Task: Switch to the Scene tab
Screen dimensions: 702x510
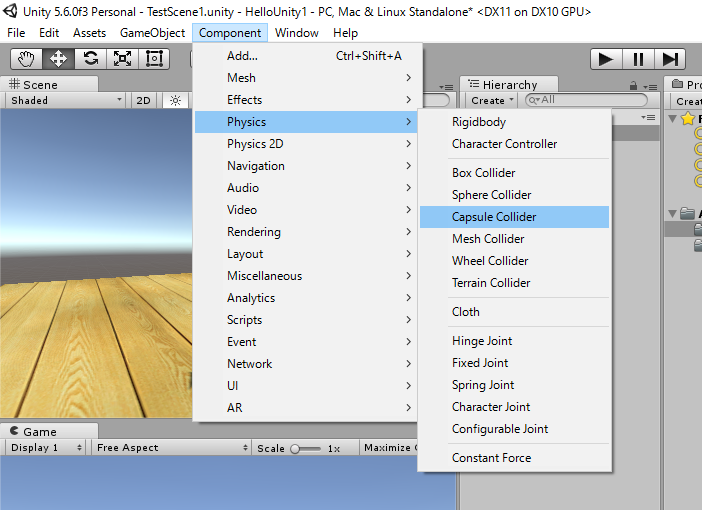Action: click(x=48, y=84)
